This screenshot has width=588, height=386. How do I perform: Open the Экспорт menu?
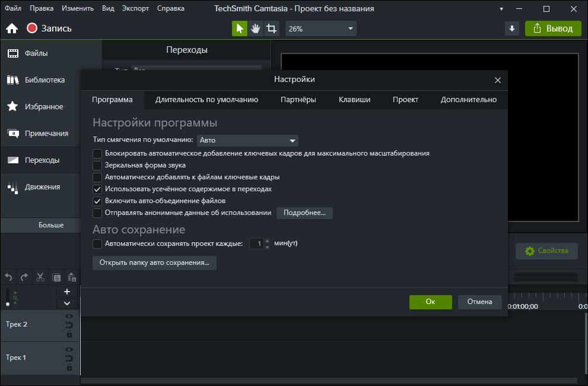135,8
